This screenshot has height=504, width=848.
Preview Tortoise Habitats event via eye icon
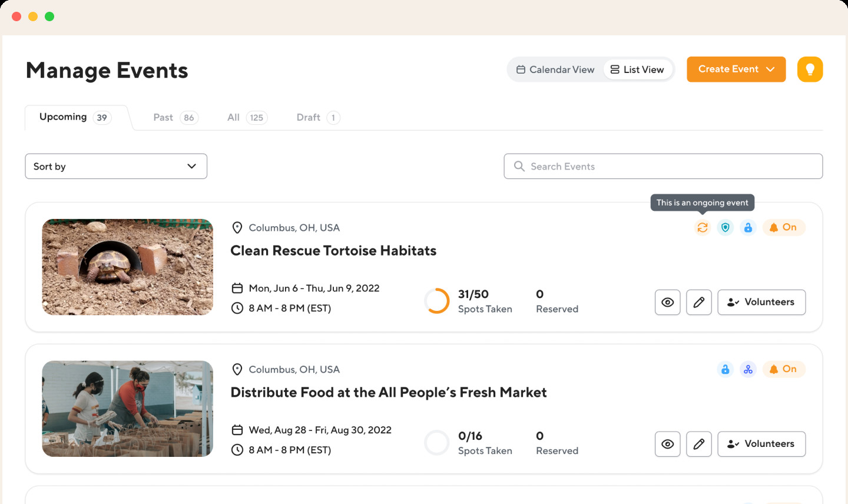click(667, 302)
